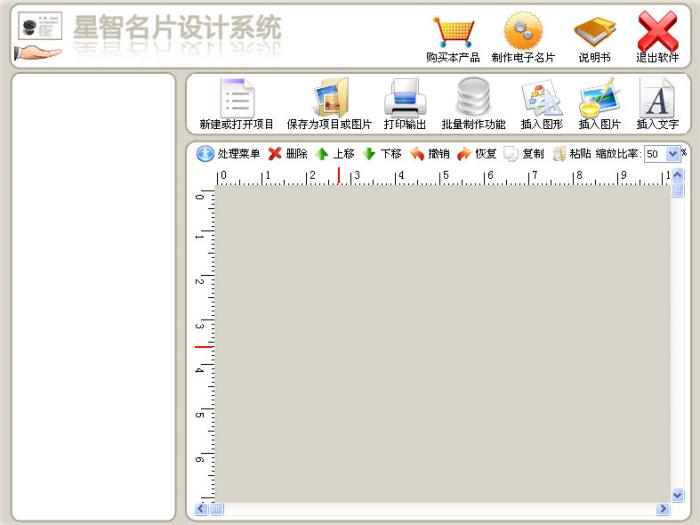The width and height of the screenshot is (700, 525).
Task: Click the red marker on horizontal ruler
Action: (x=339, y=175)
